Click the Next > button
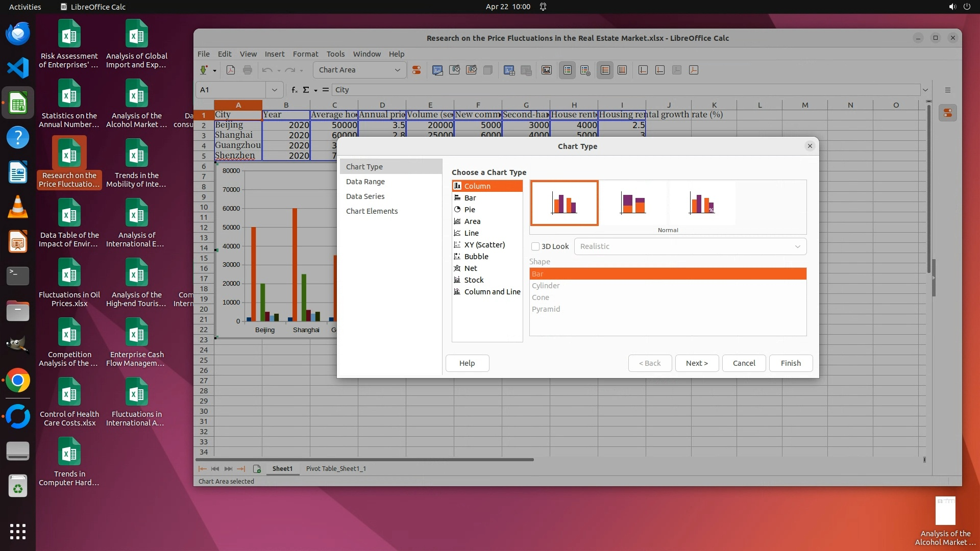The image size is (980, 551). tap(697, 363)
